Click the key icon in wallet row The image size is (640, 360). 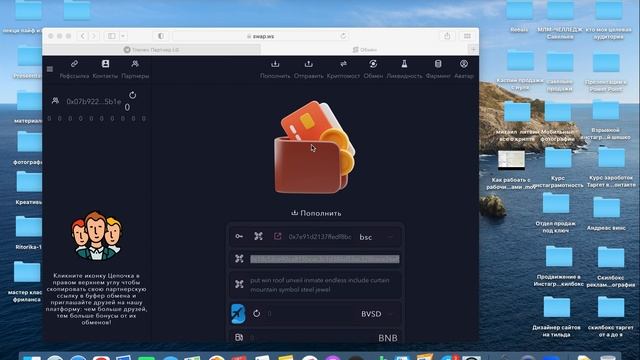pos(239,236)
